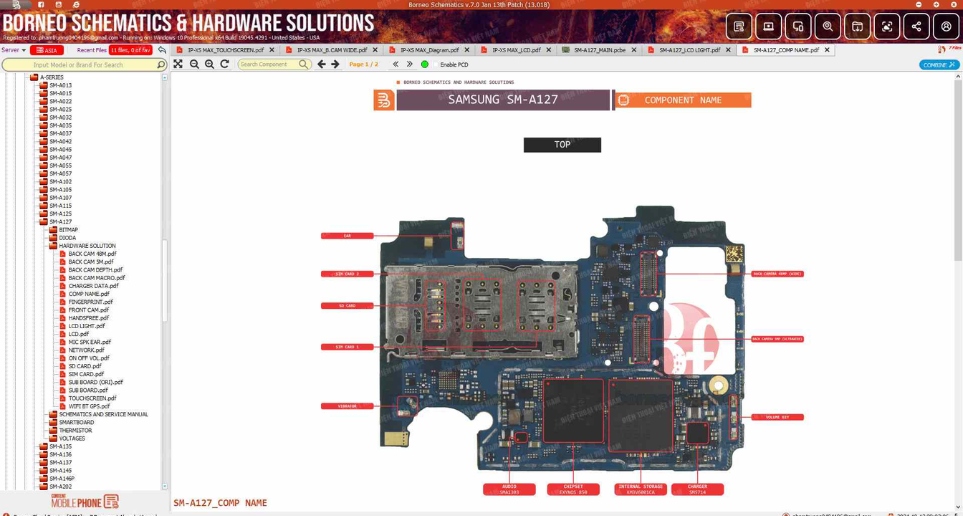Switch to IP-XS MAX_LCD.pdf tab
The image size is (963, 516).
(x=516, y=50)
